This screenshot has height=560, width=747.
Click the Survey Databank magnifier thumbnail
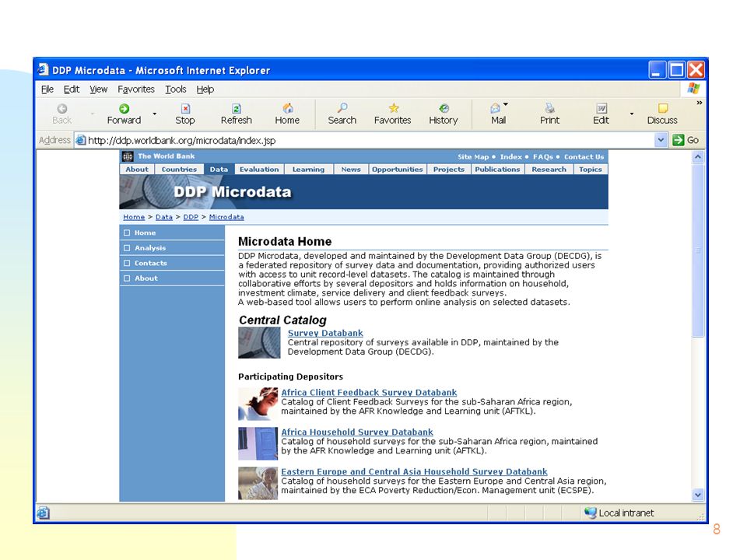259,342
